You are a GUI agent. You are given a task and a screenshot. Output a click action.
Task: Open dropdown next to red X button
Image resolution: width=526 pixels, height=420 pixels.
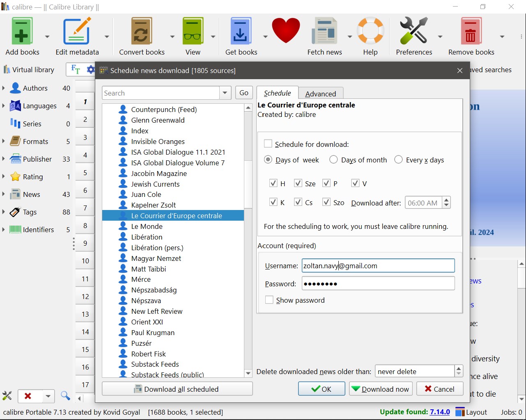click(x=48, y=396)
